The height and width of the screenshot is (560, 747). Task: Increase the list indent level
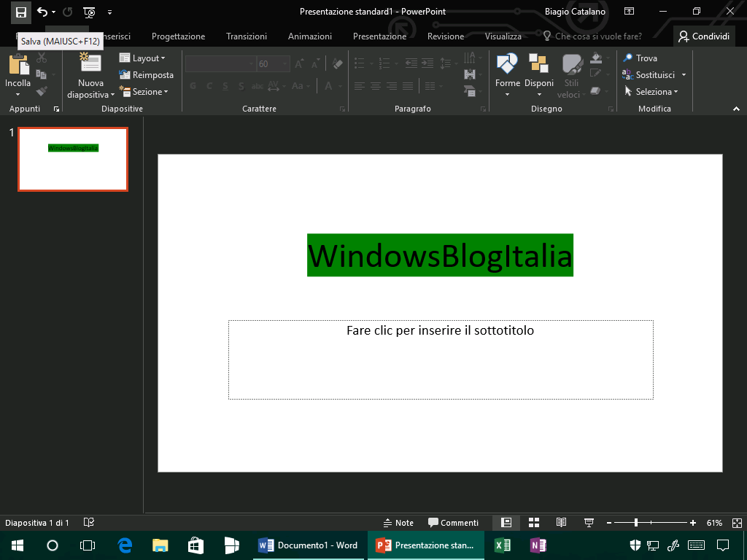(x=427, y=63)
